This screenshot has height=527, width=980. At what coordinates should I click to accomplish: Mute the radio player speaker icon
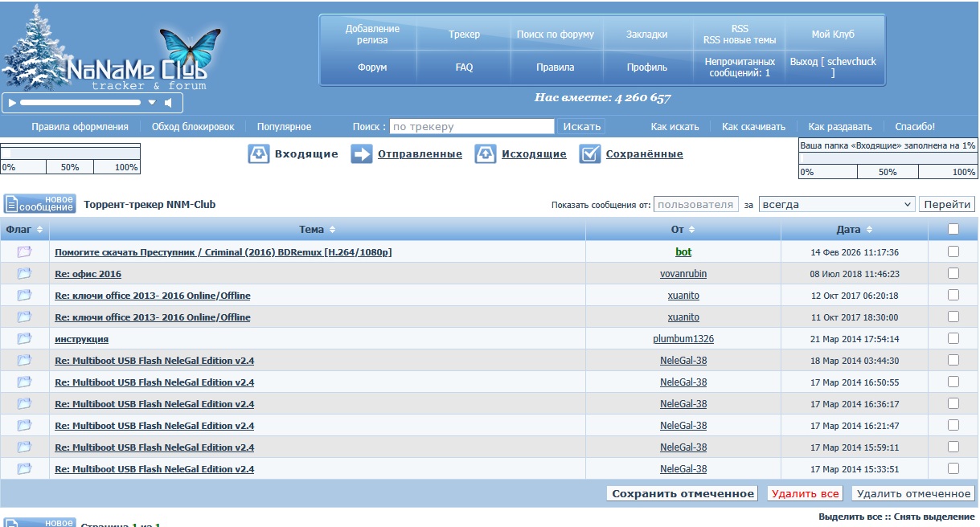(168, 103)
